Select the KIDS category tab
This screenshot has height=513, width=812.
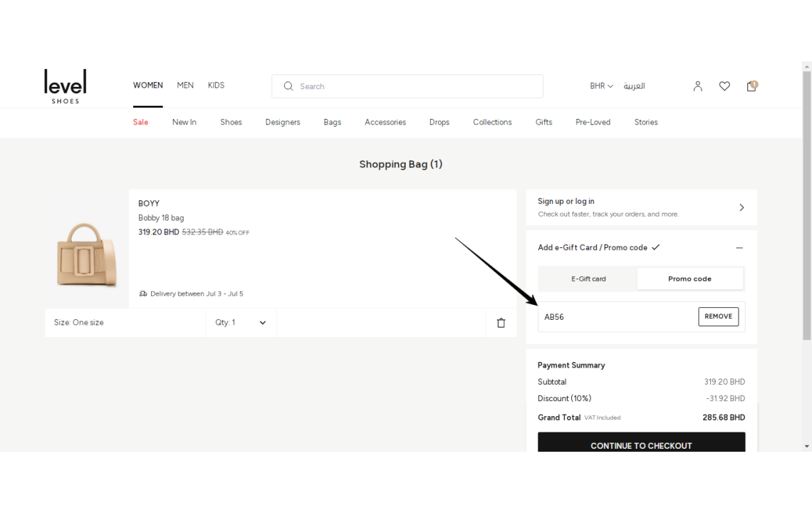[x=216, y=85]
